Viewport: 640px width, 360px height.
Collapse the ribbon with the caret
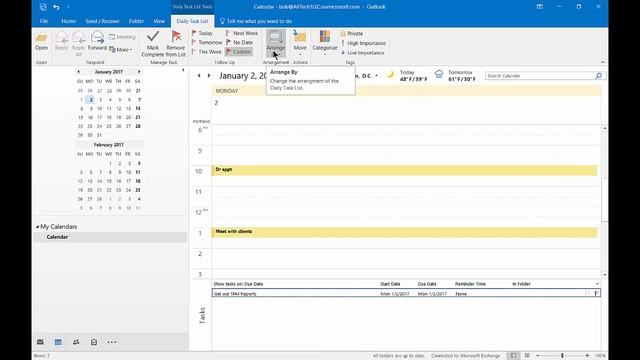pos(603,62)
